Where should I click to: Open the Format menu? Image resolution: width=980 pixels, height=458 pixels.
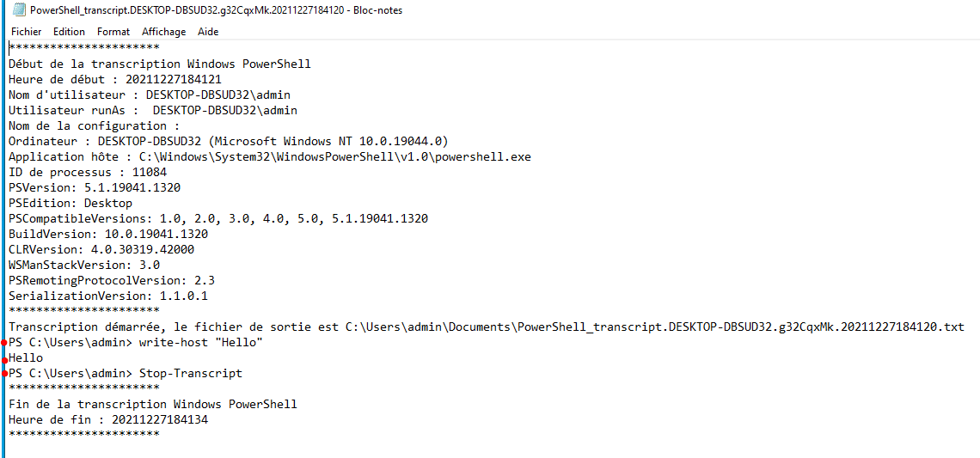click(x=113, y=32)
